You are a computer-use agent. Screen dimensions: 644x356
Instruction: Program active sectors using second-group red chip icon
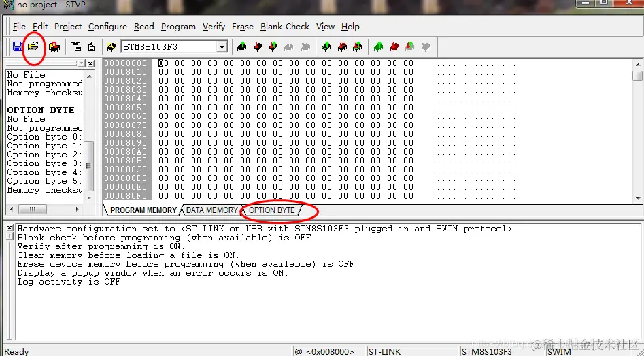tap(342, 47)
